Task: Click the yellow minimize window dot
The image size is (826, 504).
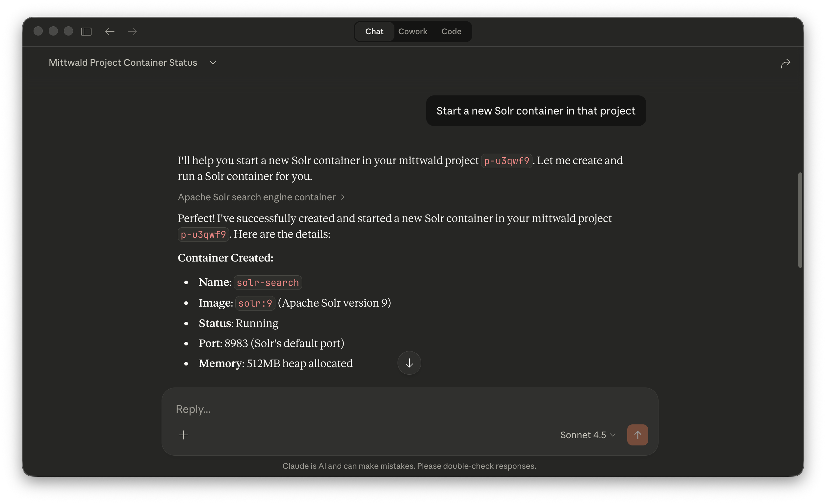Action: [x=53, y=31]
